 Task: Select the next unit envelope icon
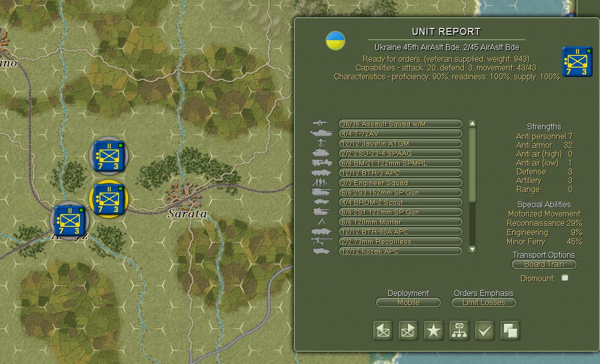click(408, 330)
